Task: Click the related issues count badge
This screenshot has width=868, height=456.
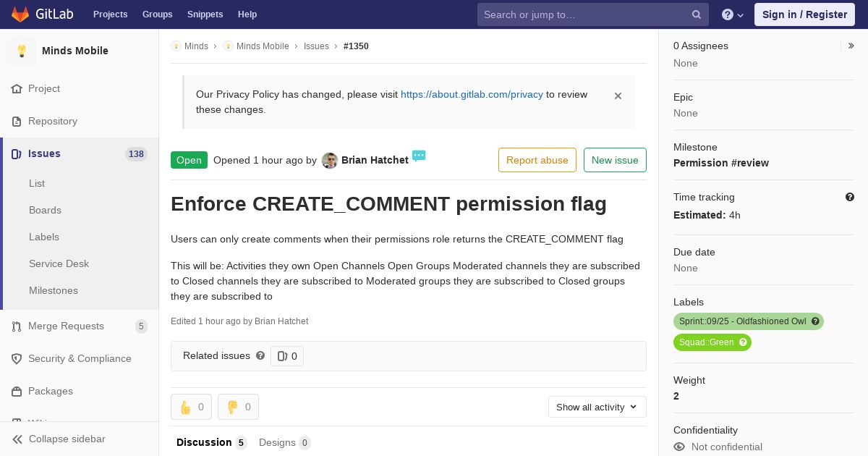Action: (287, 356)
